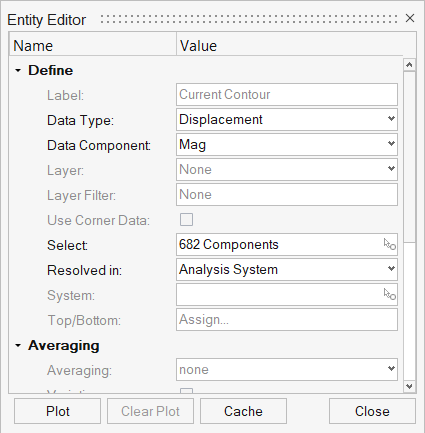Toggle the Use Corner Data checkbox
Image resolution: width=425 pixels, height=433 pixels.
coord(186,220)
